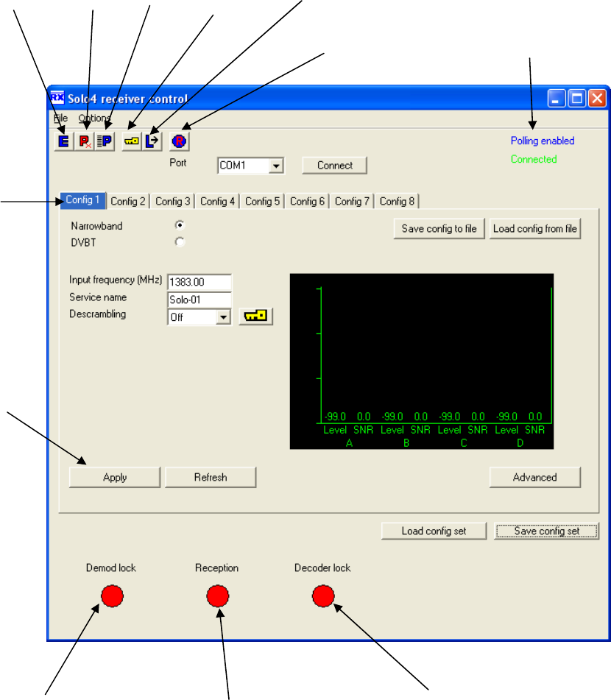Image resolution: width=611 pixels, height=700 pixels.
Task: Select the Narrowband radio button
Action: click(x=180, y=225)
